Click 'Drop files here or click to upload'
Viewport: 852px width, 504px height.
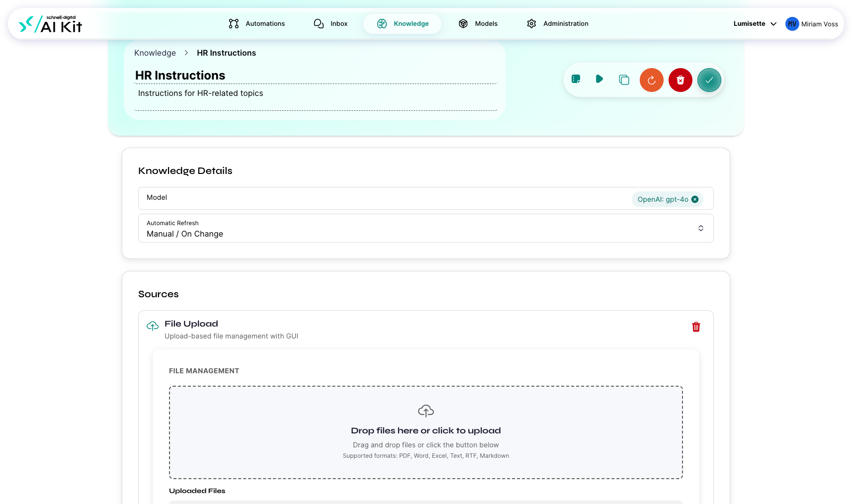pyautogui.click(x=426, y=430)
